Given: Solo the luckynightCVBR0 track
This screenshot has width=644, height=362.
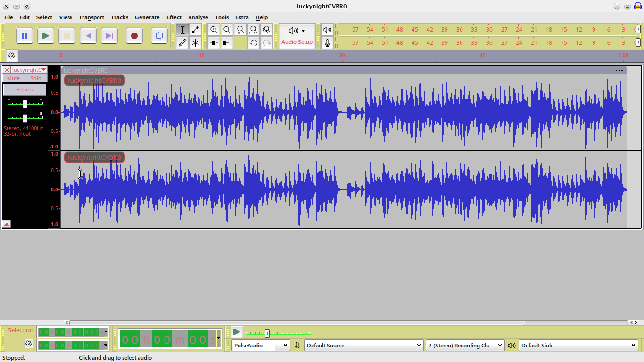Looking at the screenshot, I should coord(36,78).
